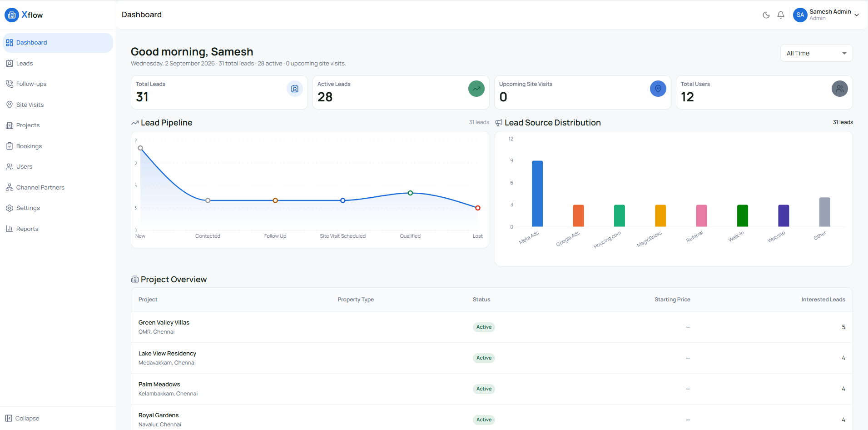Toggle dark mode moon icon
868x430 pixels.
tap(766, 15)
